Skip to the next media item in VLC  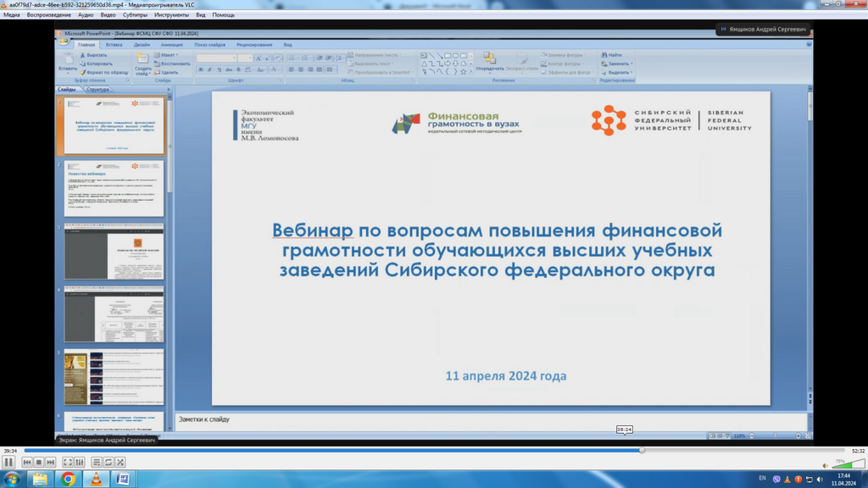point(50,462)
